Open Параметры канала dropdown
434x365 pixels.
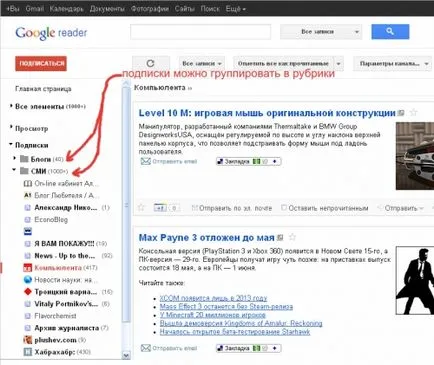click(x=393, y=63)
